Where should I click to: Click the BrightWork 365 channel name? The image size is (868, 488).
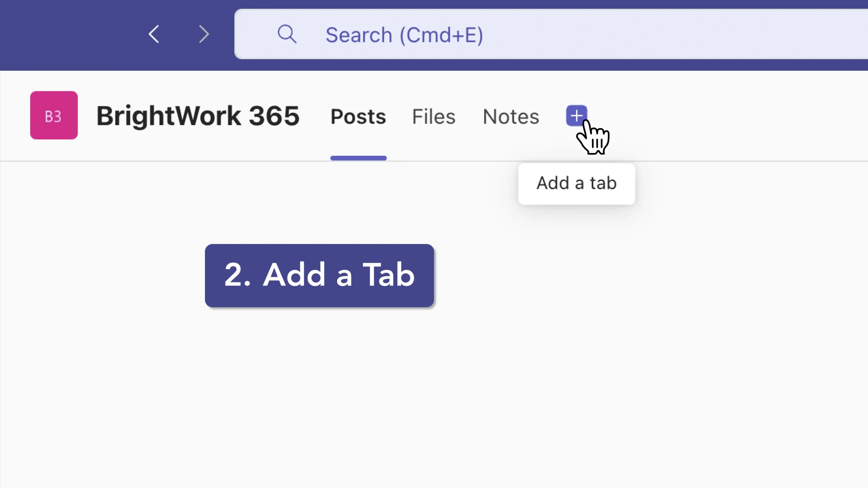[x=198, y=116]
